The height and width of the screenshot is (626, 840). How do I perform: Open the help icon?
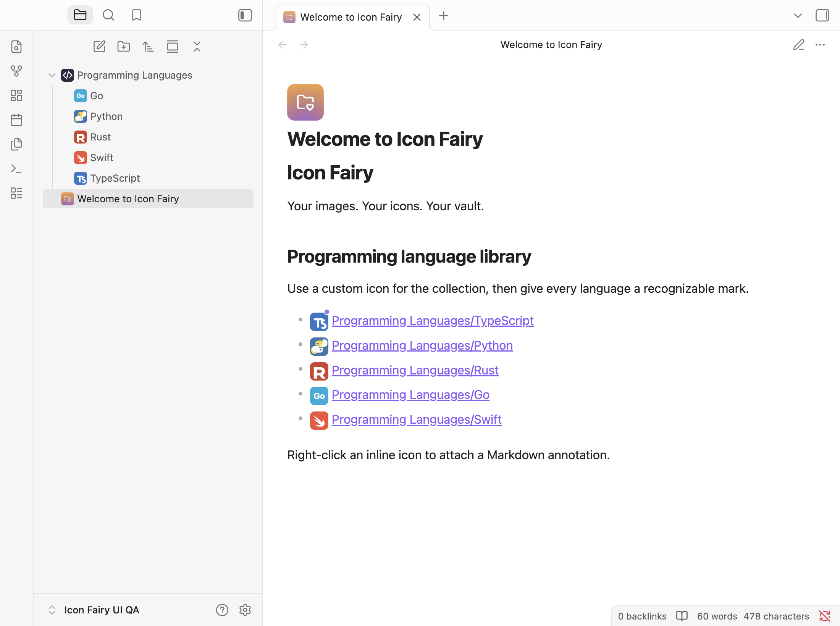coord(222,610)
